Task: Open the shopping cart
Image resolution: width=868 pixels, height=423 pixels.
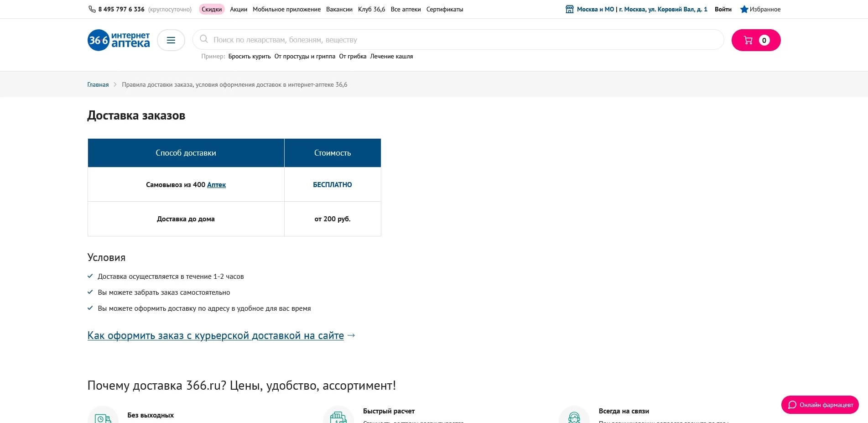Action: click(x=756, y=40)
